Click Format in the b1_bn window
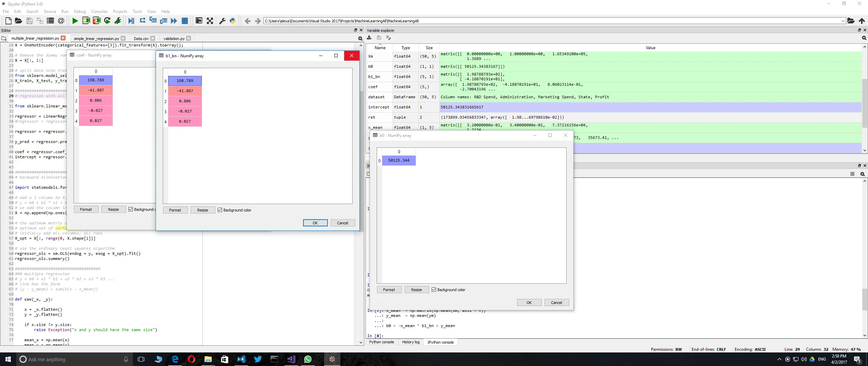The height and width of the screenshot is (366, 868). (x=175, y=210)
